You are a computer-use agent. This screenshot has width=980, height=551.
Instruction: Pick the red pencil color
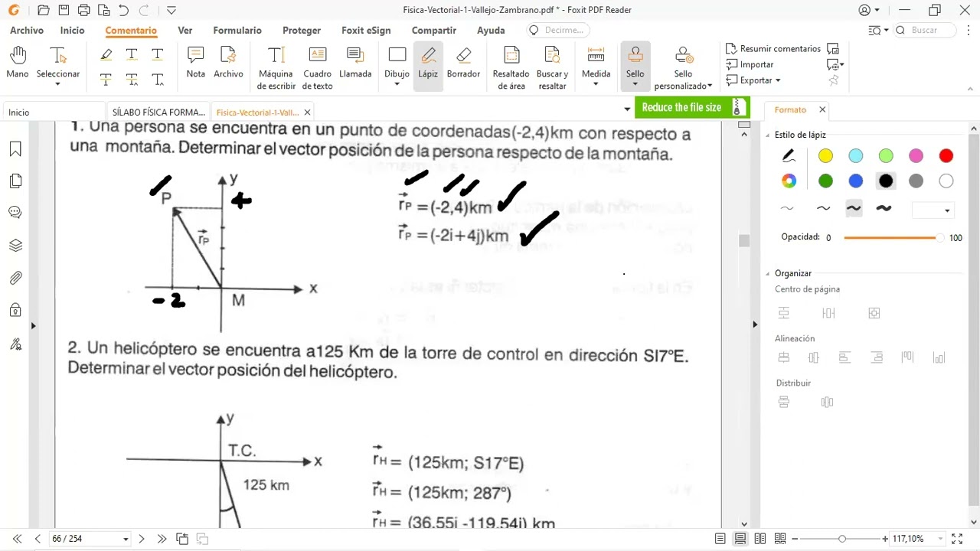coord(946,156)
